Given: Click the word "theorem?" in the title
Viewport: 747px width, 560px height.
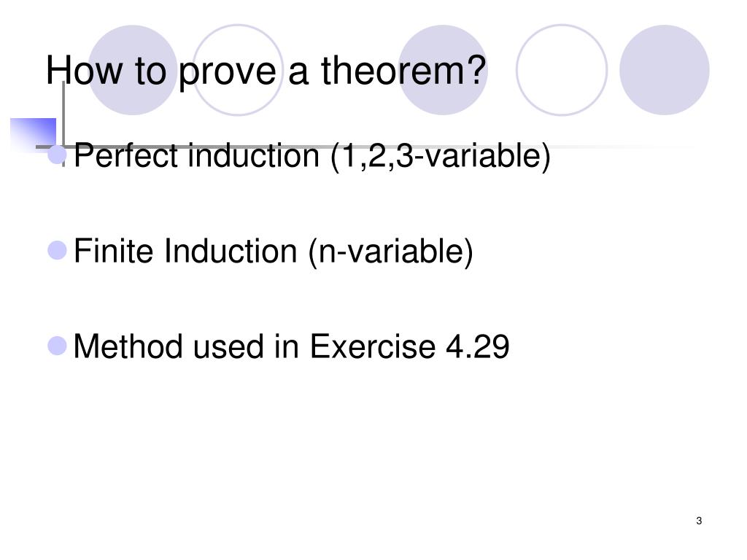Looking at the screenshot, I should pos(403,71).
